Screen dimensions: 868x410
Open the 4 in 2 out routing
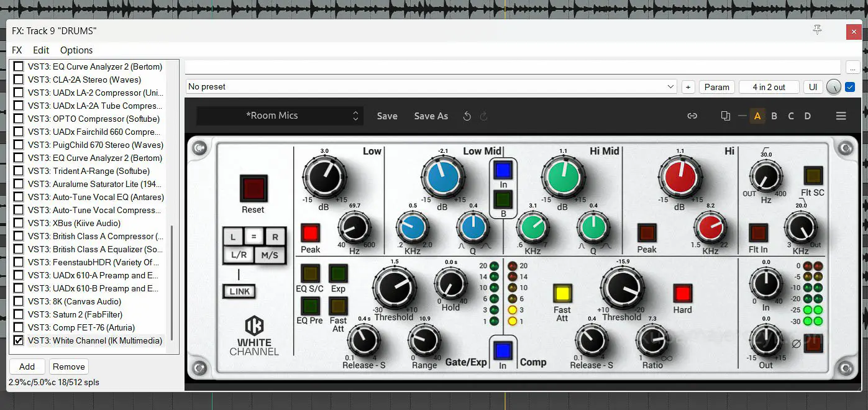(x=769, y=87)
